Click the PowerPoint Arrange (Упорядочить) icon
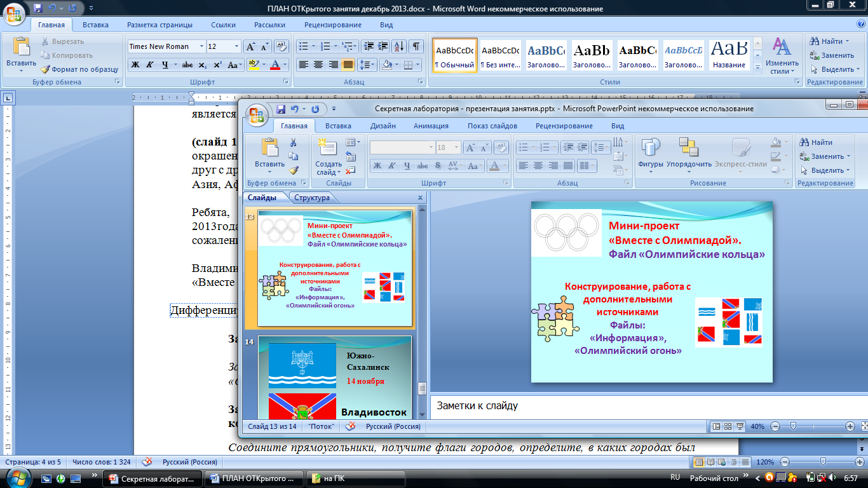The image size is (868, 488). point(689,154)
